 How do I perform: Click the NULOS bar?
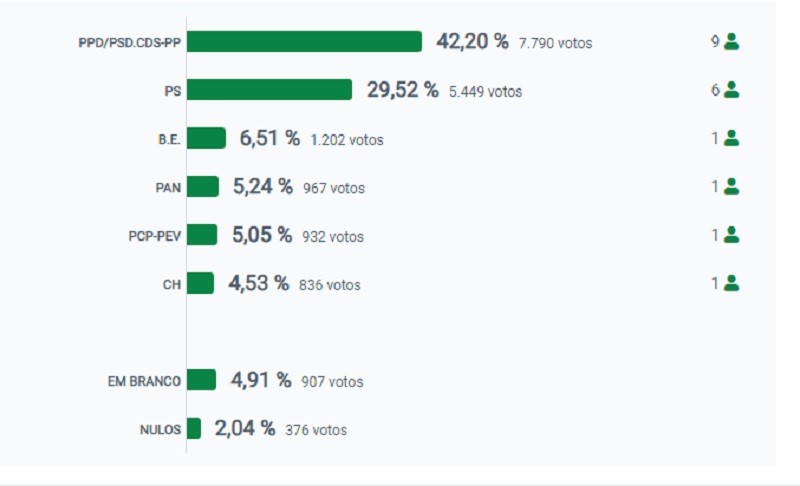194,428
